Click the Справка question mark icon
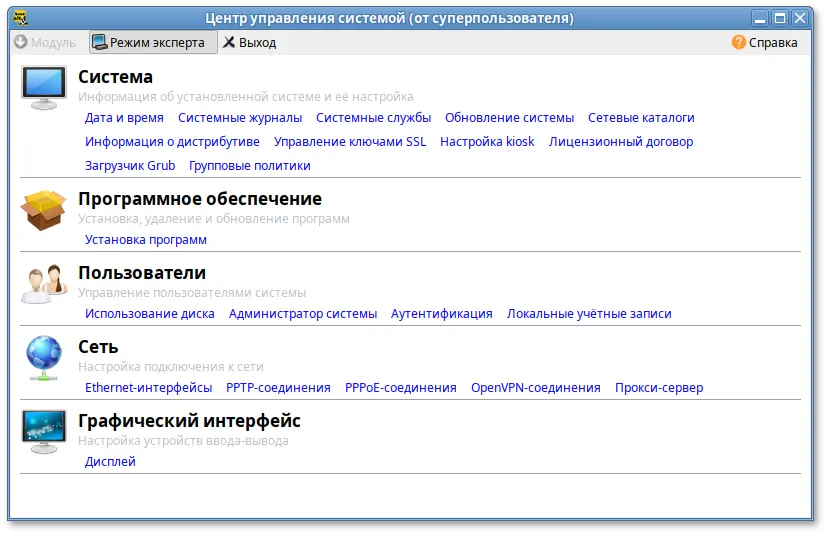The width and height of the screenshot is (827, 535). (738, 42)
